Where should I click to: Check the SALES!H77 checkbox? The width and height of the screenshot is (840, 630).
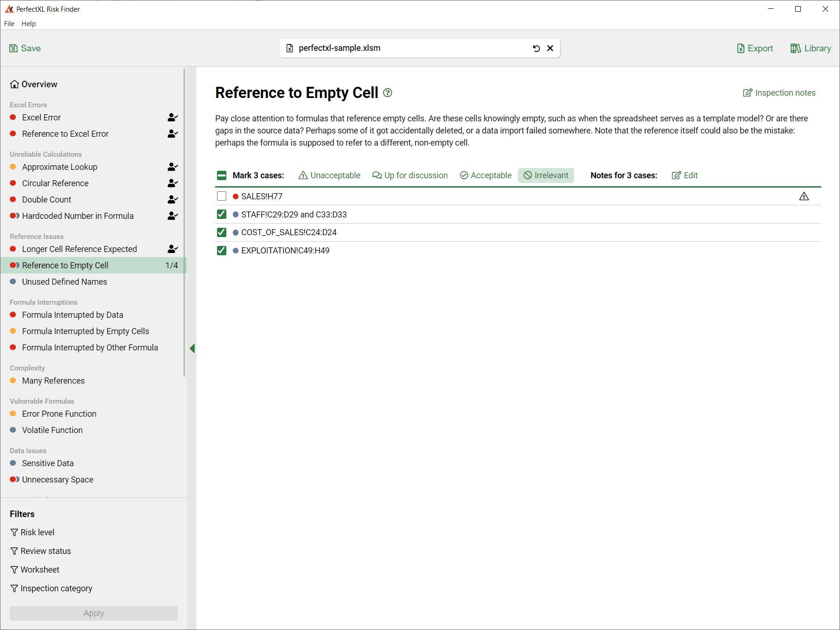coord(222,196)
